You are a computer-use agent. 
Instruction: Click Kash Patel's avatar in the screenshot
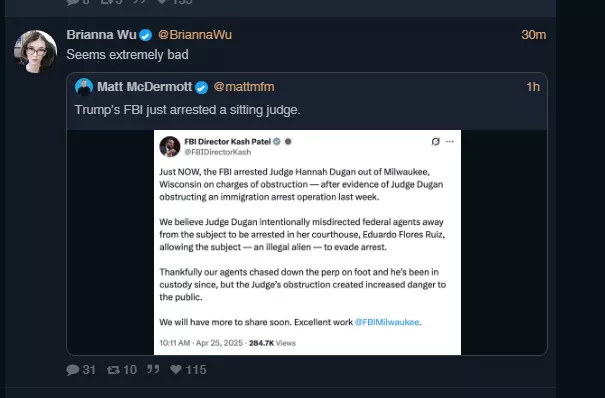(170, 147)
